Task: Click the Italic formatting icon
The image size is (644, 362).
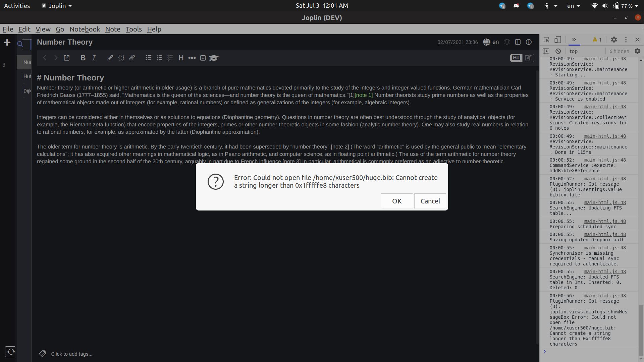Action: tap(94, 57)
